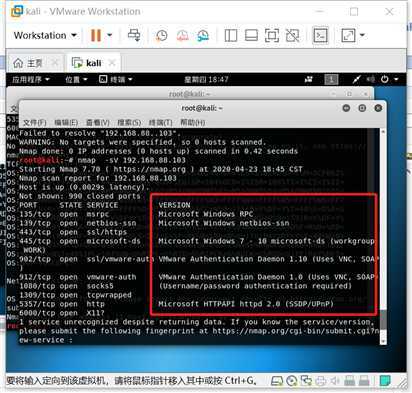
Task: Open the 文件(F) menu in terminal
Action: 35,123
